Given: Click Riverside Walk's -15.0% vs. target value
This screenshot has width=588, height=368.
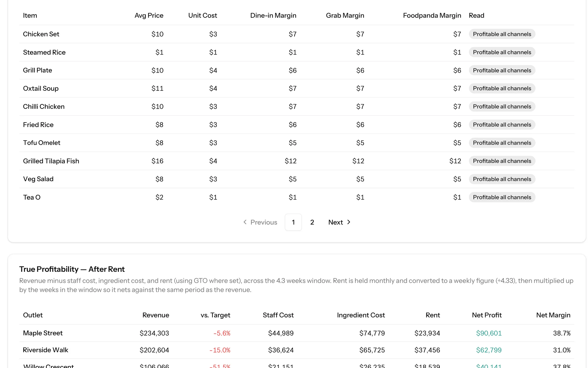Looking at the screenshot, I should pyautogui.click(x=220, y=350).
